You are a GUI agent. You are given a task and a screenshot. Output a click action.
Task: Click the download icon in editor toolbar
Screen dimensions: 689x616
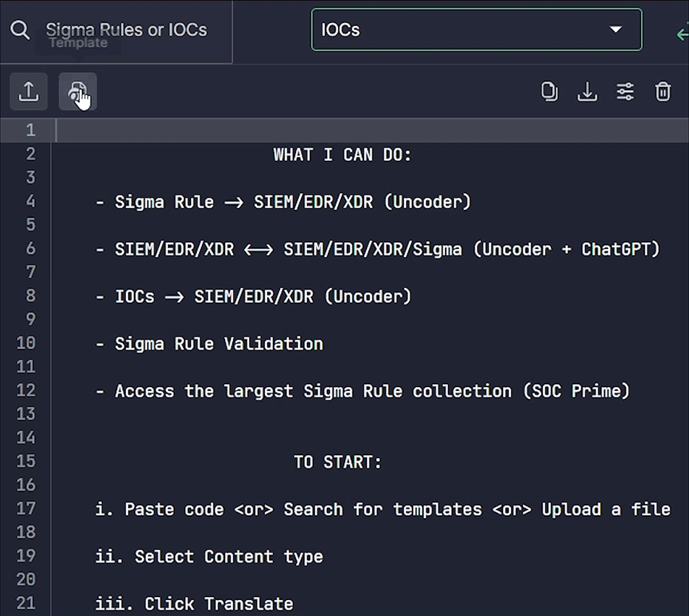587,92
